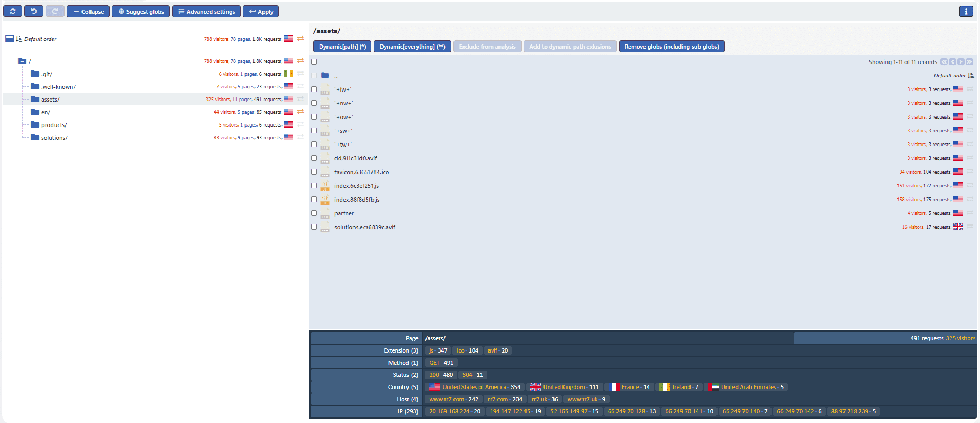Open the .git/ tree folder
This screenshot has width=980, height=423.
[47, 74]
